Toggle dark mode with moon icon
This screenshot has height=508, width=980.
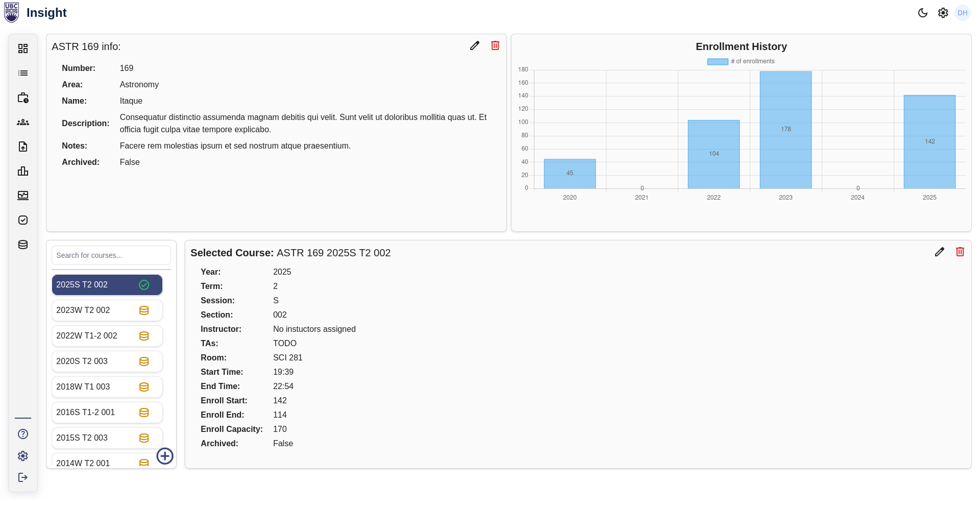pos(922,13)
